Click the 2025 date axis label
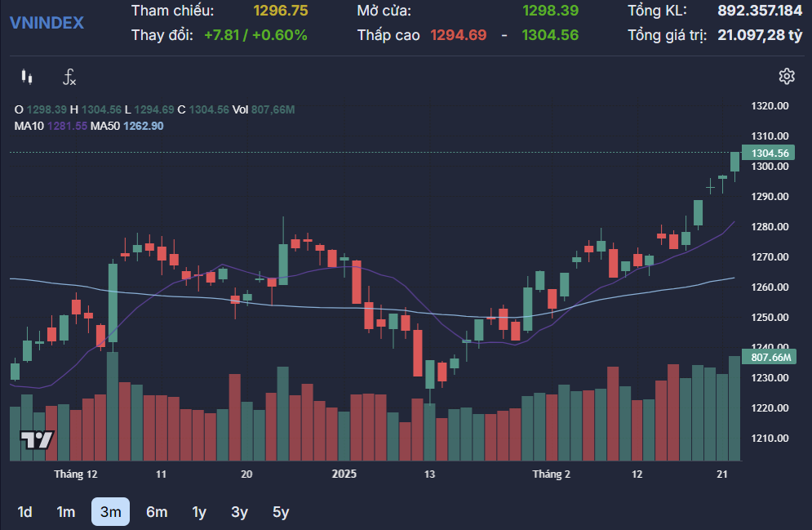812x530 pixels. tap(344, 474)
